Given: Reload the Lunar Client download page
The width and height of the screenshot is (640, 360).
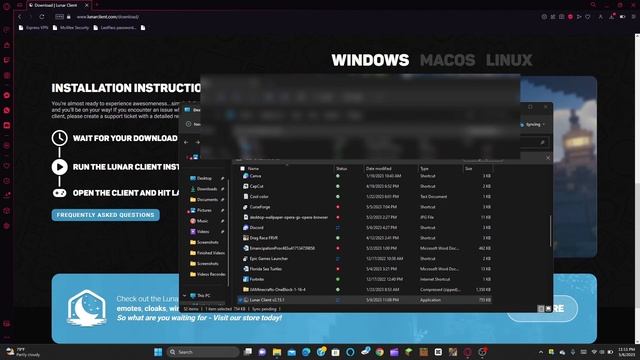Looking at the screenshot, I should (x=42, y=17).
